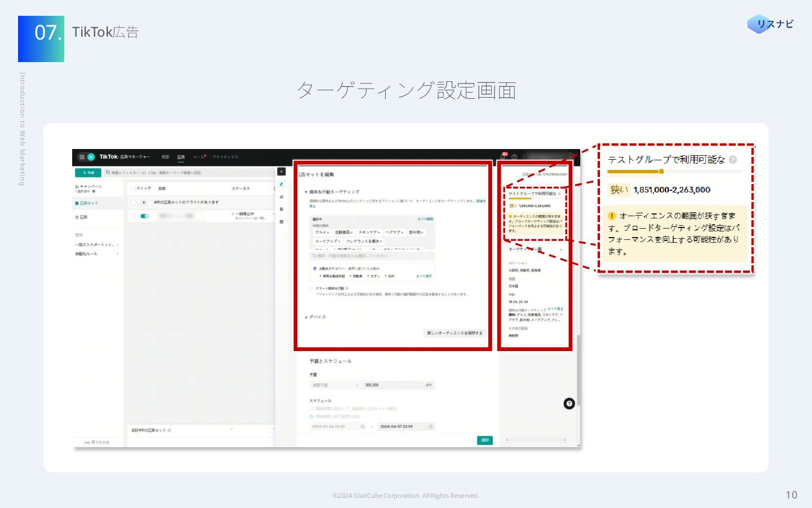Open the hamburger menu in TikTok Ads Manager
The width and height of the screenshot is (812, 508).
pos(82,157)
